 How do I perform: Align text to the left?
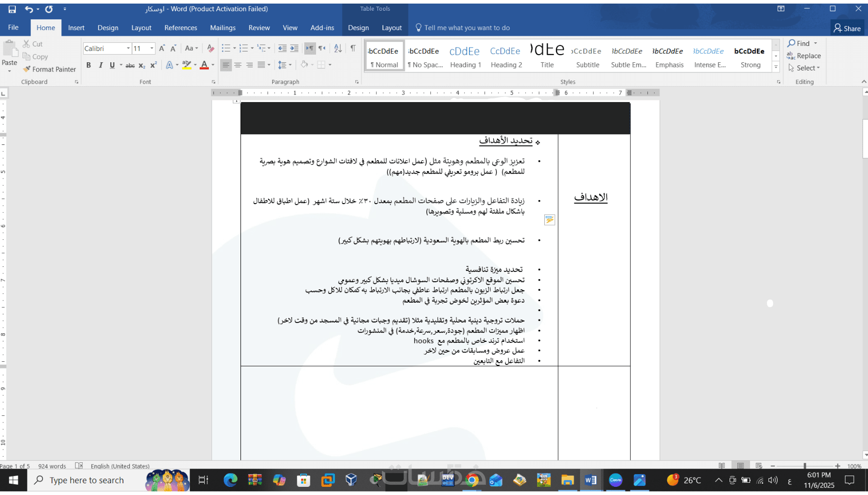pos(226,65)
